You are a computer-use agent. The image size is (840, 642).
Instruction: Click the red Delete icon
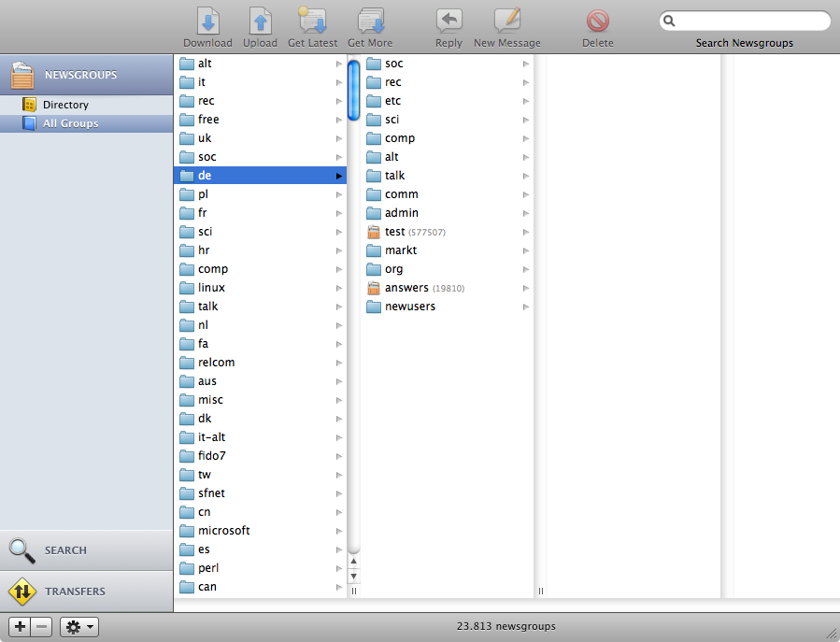pyautogui.click(x=598, y=21)
